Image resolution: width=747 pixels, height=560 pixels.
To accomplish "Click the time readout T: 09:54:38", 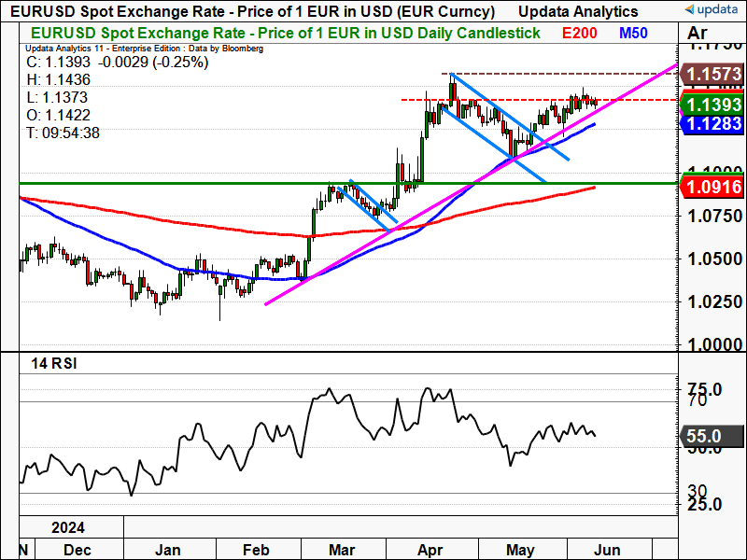I will pos(63,133).
